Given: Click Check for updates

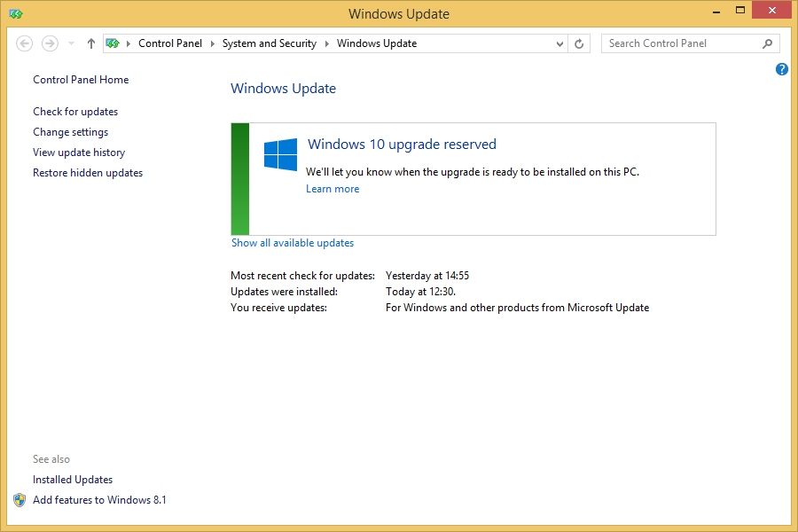Looking at the screenshot, I should [75, 112].
